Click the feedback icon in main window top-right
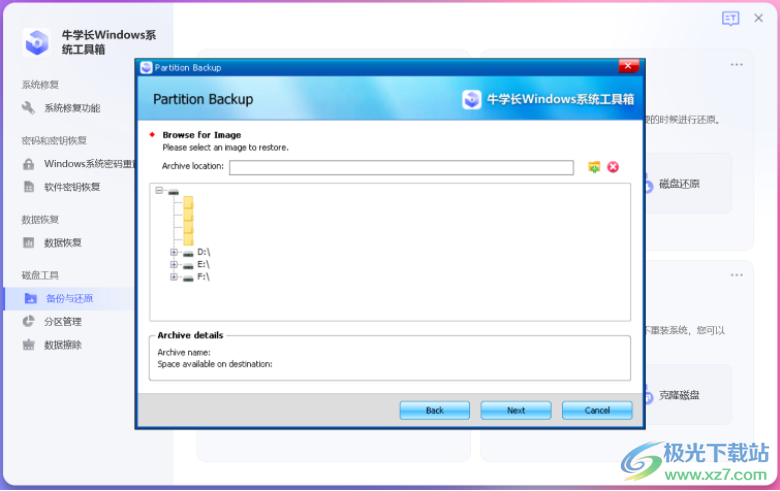Screen dimensions: 780x491 coord(730,19)
